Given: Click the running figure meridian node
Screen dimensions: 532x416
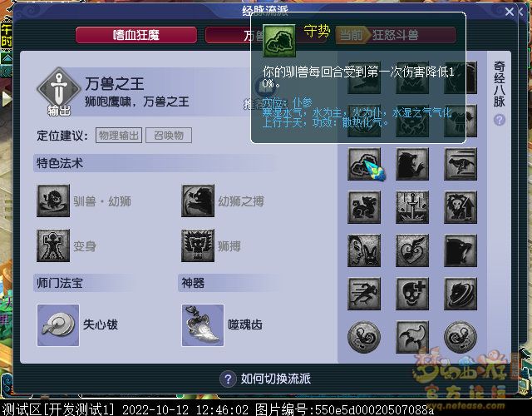Looking at the screenshot, I should coord(364,294).
